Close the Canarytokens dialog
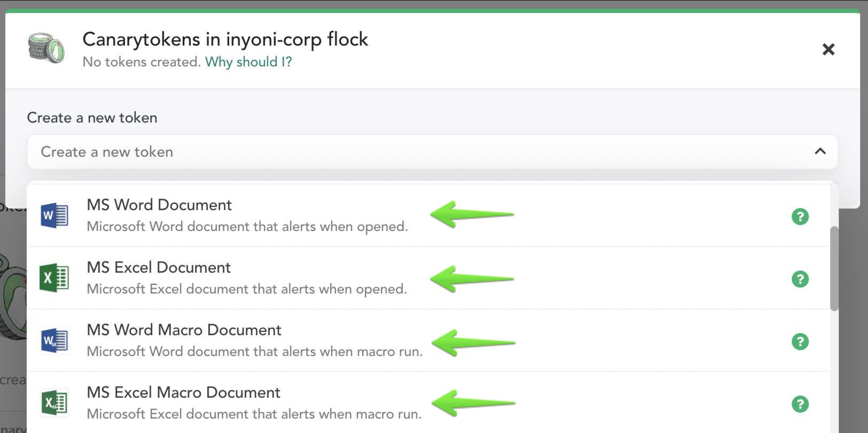868x433 pixels. coord(828,49)
